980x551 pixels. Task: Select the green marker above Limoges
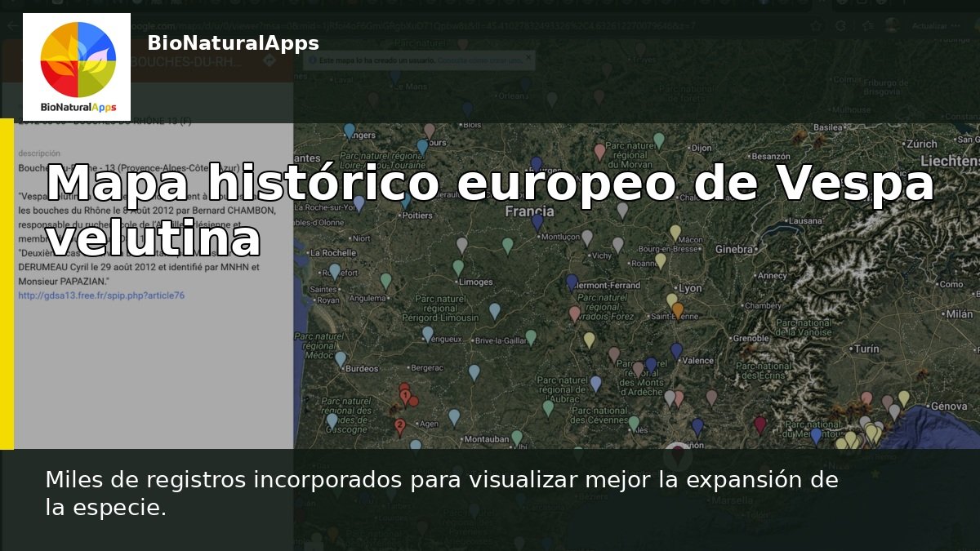(458, 267)
